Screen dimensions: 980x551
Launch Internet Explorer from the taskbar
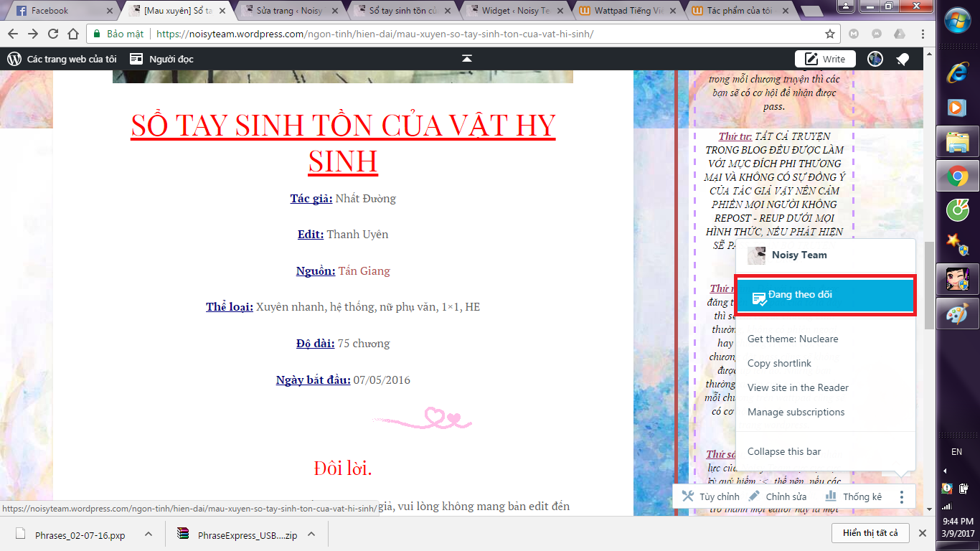[957, 72]
